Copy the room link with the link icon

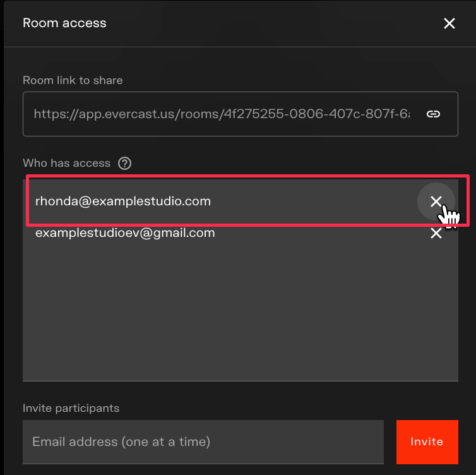pos(433,114)
